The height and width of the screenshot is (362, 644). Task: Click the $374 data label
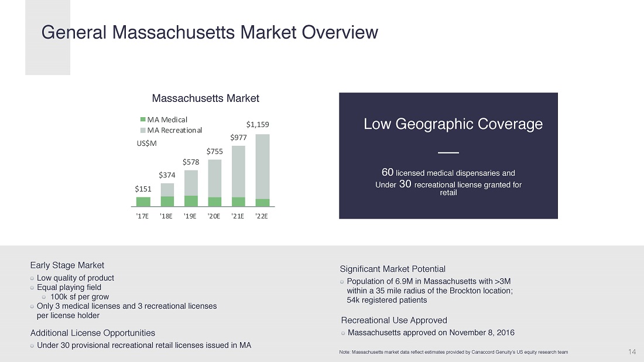167,175
